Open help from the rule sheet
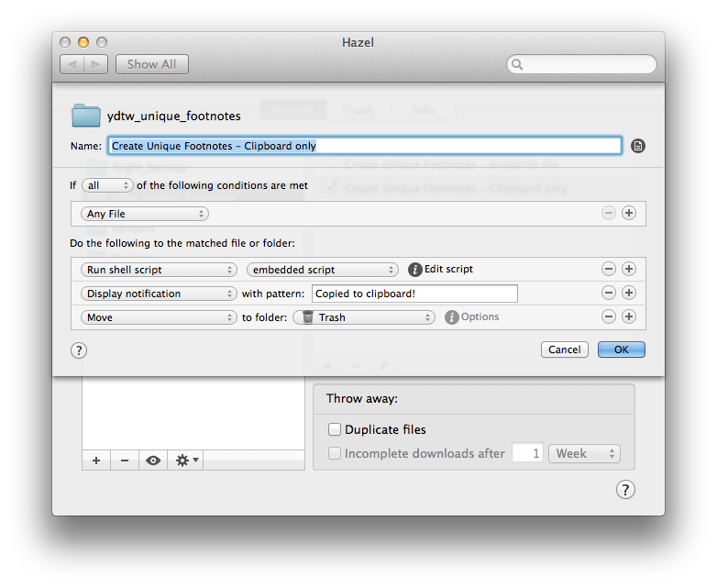Image resolution: width=717 pixels, height=588 pixels. tap(79, 350)
